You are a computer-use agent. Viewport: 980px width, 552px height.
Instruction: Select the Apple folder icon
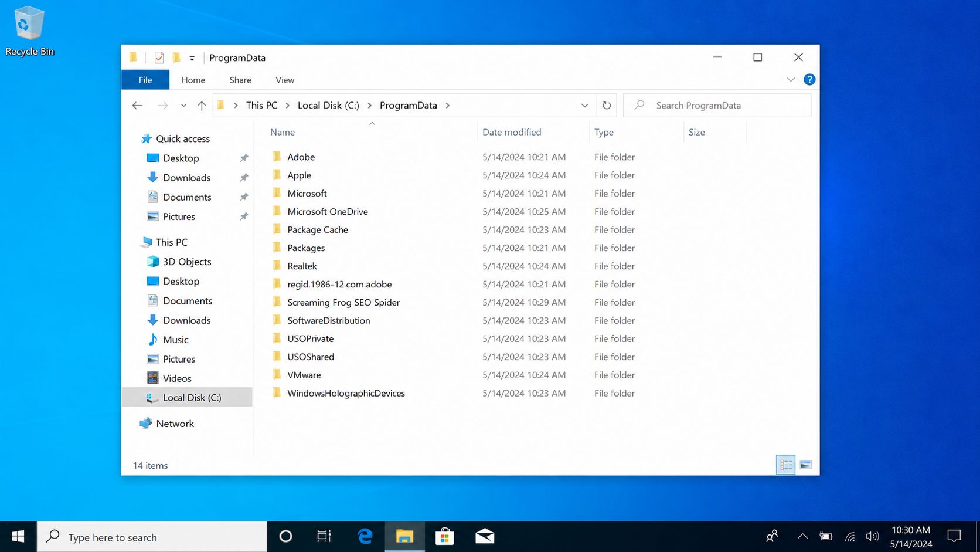point(277,175)
